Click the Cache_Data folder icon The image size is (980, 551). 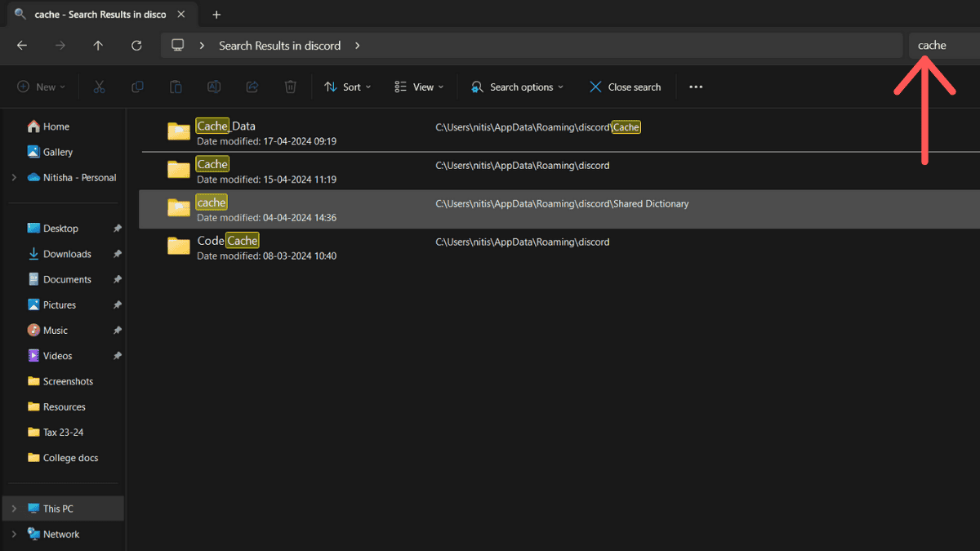[x=179, y=131]
